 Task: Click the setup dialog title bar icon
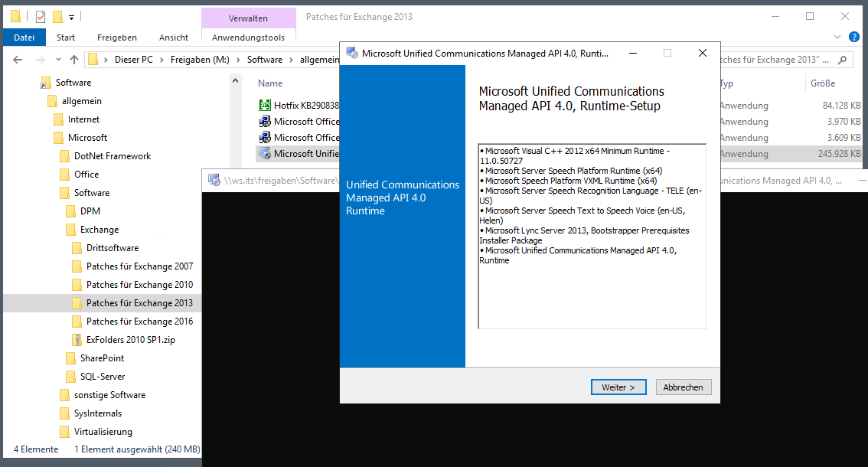point(351,53)
